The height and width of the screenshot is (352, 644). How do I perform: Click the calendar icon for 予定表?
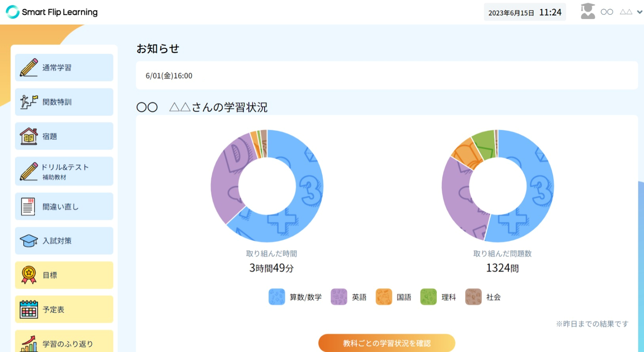coord(29,309)
